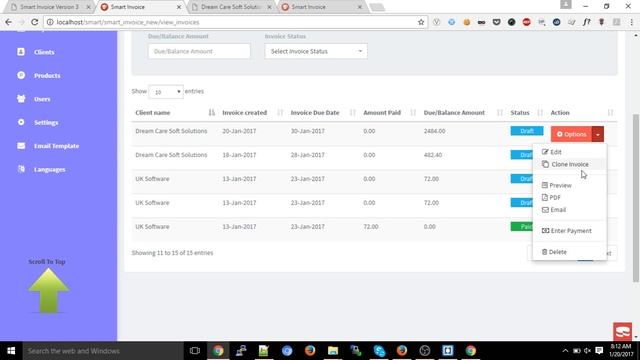Show hidden tray icons chevron
Screen dimensions: 640x360
565,351
